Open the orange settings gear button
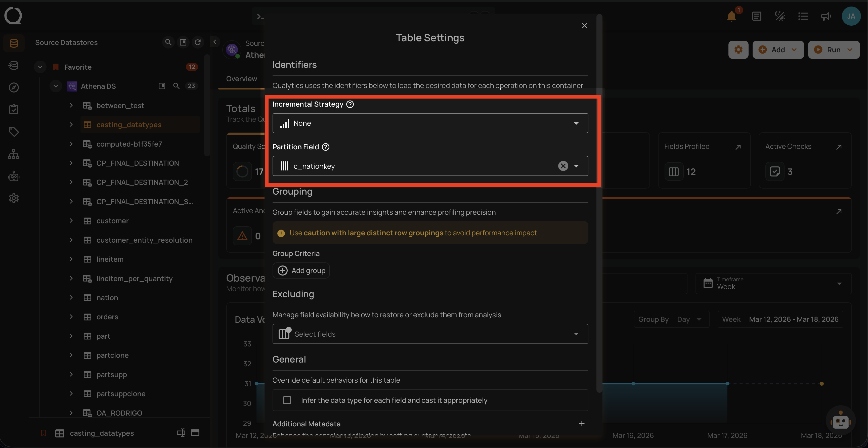The width and height of the screenshot is (868, 448). tap(738, 50)
